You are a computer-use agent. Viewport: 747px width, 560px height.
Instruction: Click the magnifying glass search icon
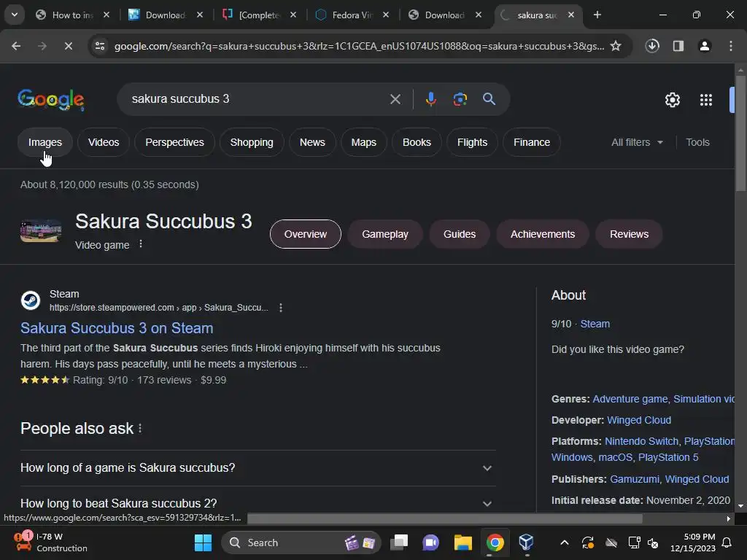pyautogui.click(x=489, y=99)
